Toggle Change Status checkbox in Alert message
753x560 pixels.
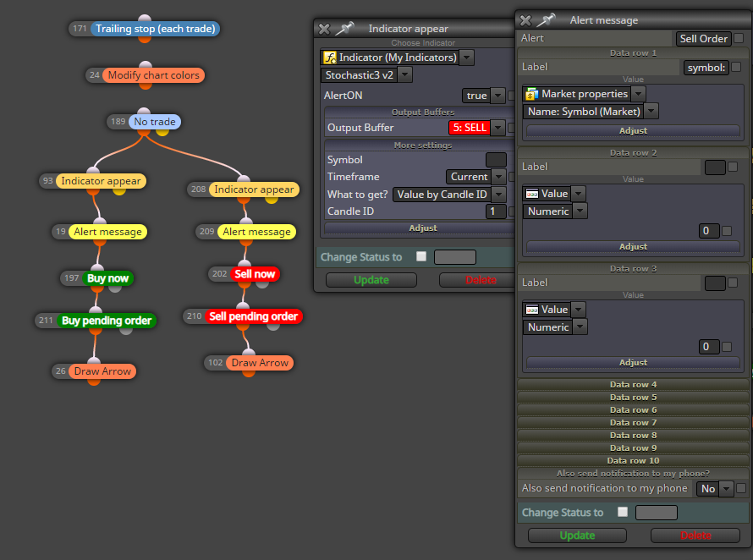[623, 512]
